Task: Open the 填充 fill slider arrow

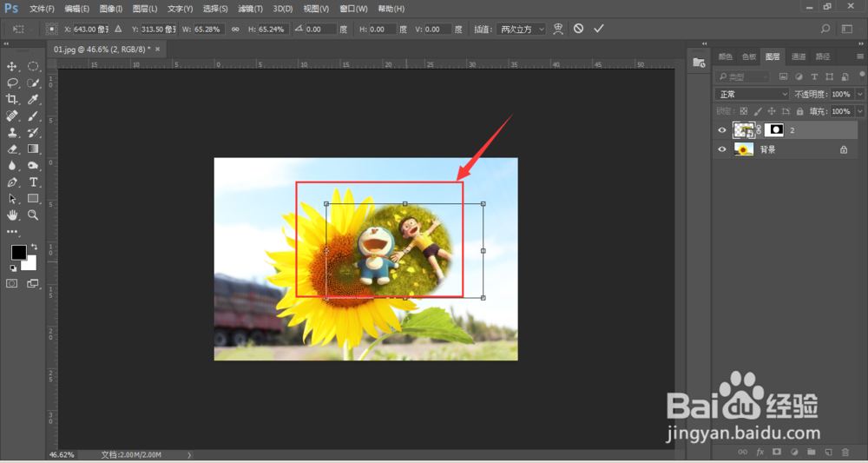Action: [x=859, y=111]
